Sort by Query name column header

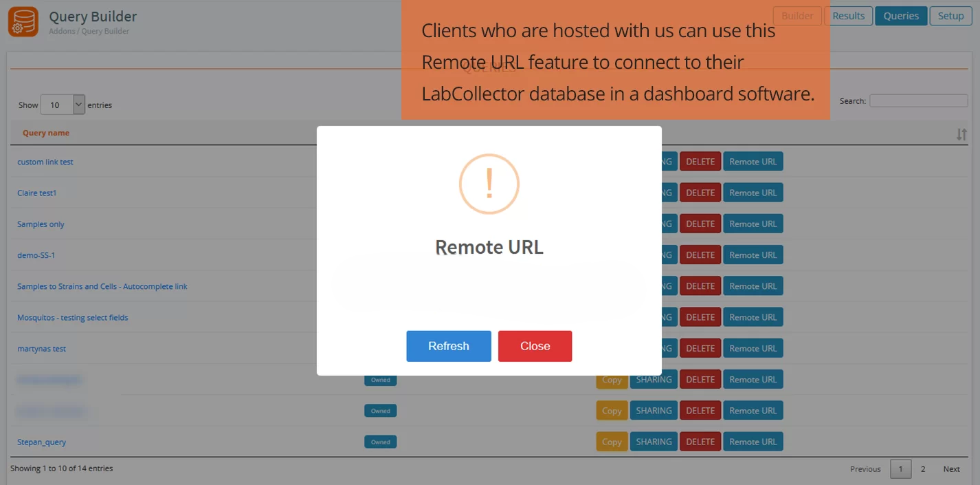point(46,133)
